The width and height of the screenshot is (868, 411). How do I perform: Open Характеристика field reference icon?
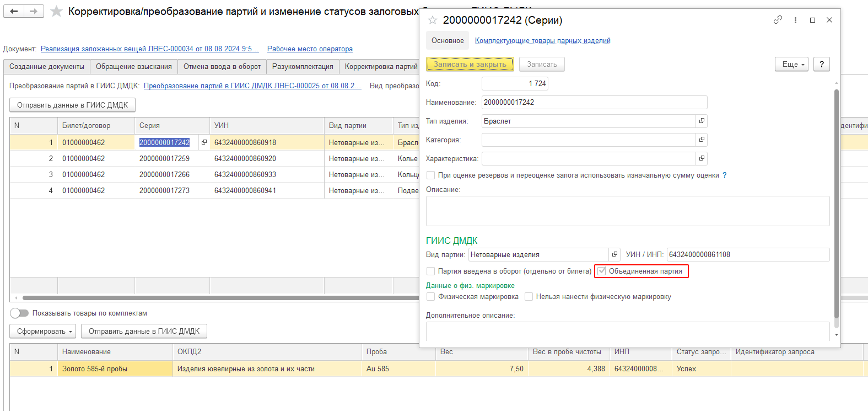click(x=702, y=158)
